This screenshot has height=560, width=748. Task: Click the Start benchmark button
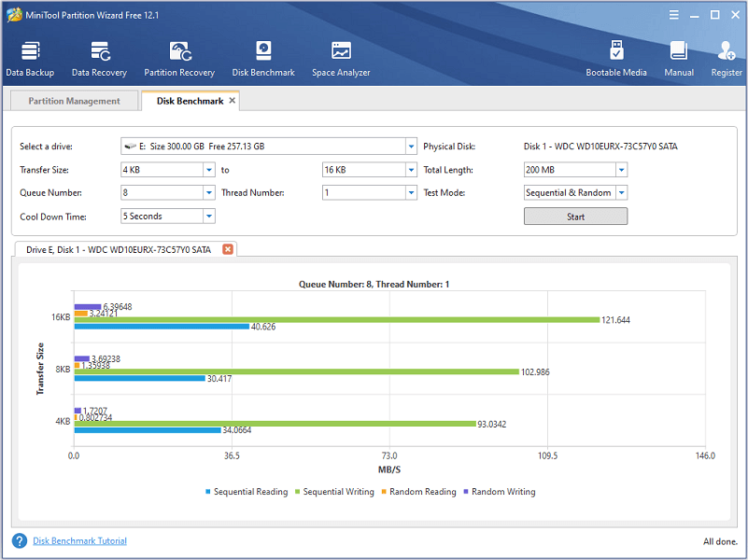click(x=576, y=217)
